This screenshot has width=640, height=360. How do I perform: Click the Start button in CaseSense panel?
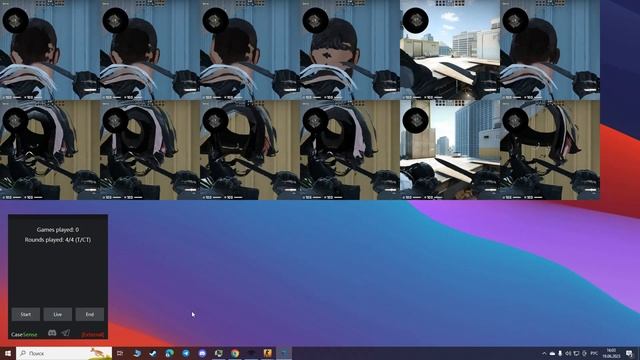point(26,314)
